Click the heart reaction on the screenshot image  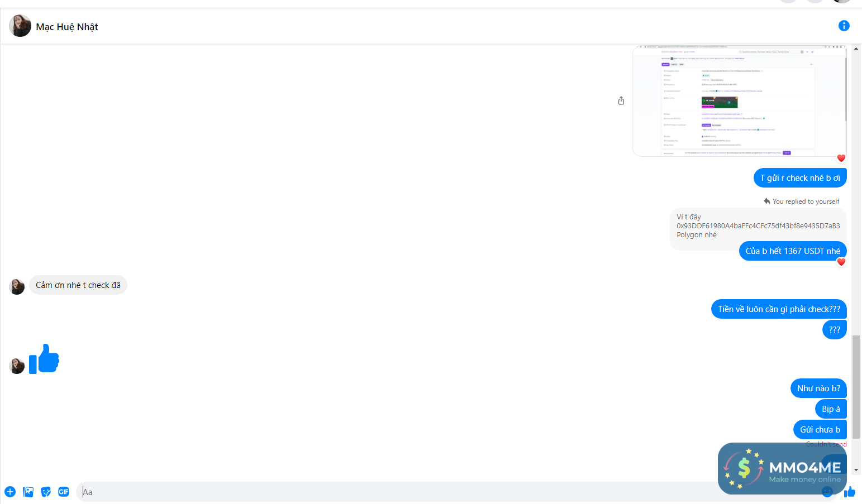pos(841,158)
